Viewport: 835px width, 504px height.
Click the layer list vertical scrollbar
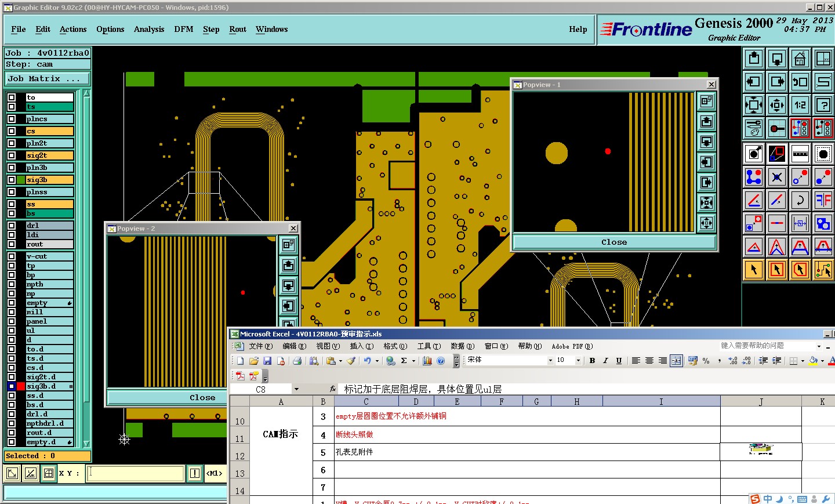pyautogui.click(x=86, y=268)
